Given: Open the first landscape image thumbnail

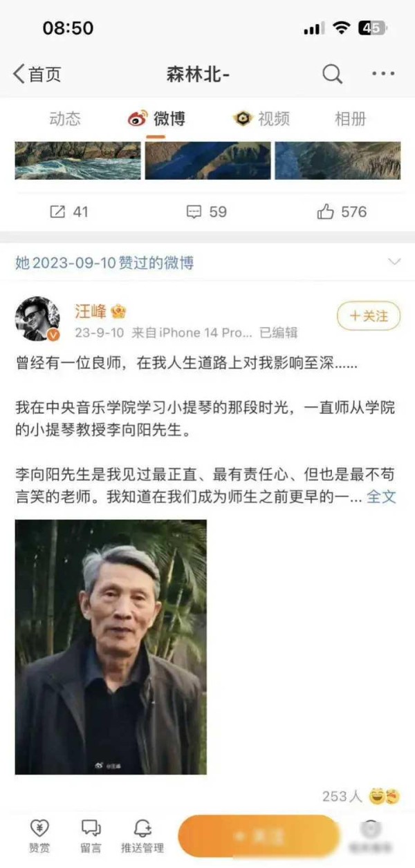Looking at the screenshot, I should 77,160.
